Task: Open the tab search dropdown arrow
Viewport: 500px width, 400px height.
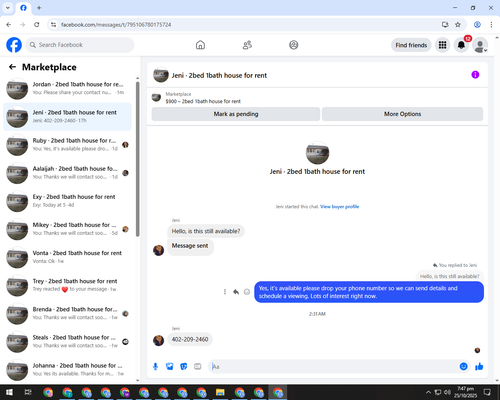Action: point(8,8)
